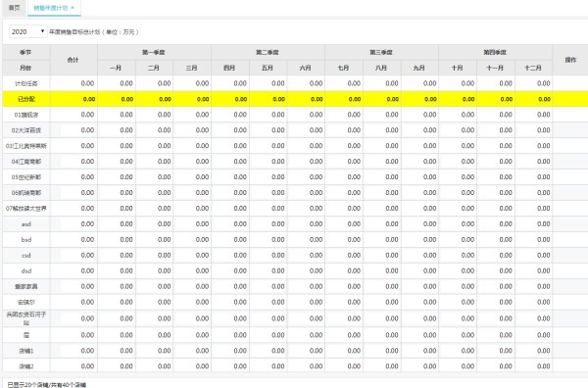Click the 已分配 row 十二月 value

click(544, 99)
